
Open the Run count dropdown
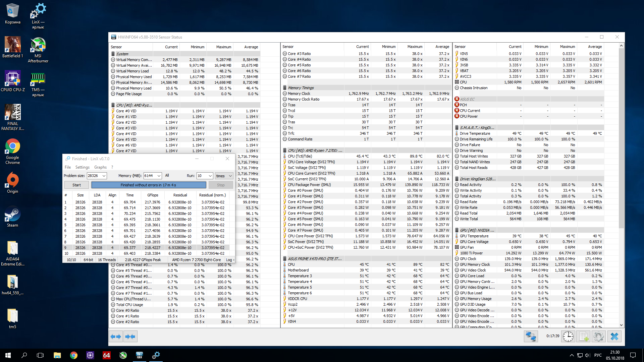pos(210,176)
